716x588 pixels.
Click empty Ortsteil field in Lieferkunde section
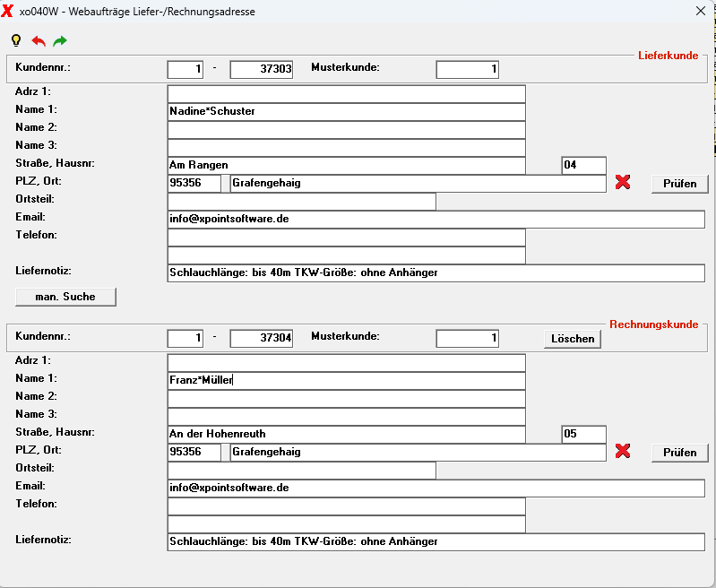[x=302, y=202]
